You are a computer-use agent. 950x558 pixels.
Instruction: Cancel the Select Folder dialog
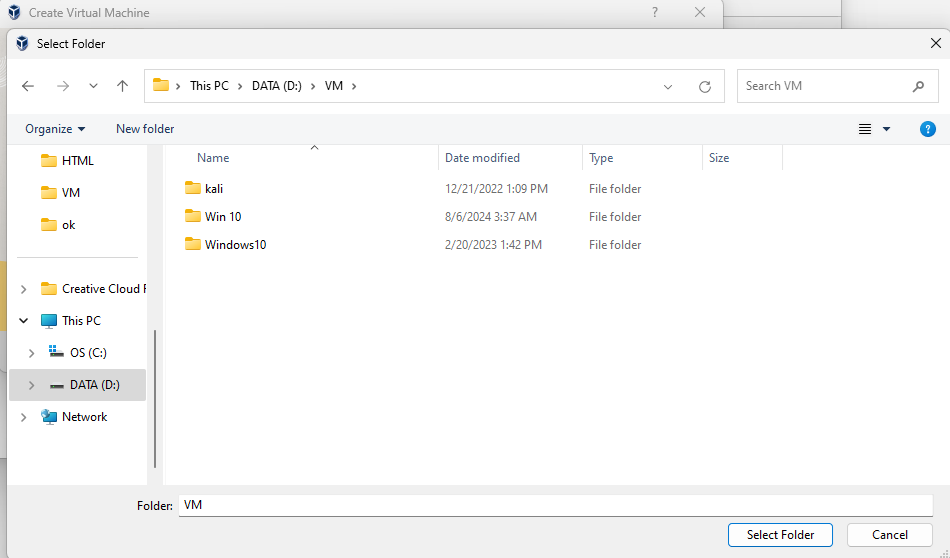[x=889, y=535]
